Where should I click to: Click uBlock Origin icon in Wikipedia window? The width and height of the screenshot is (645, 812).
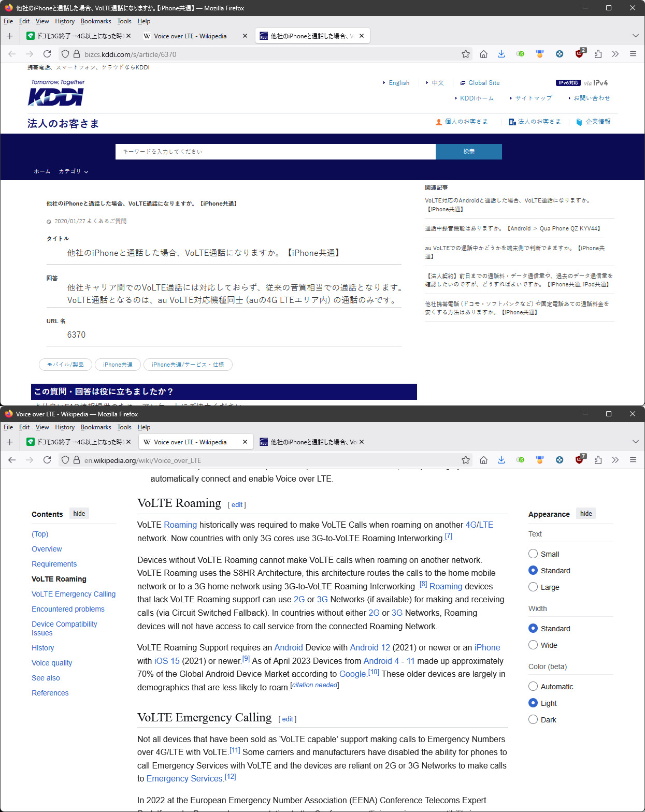(x=580, y=459)
